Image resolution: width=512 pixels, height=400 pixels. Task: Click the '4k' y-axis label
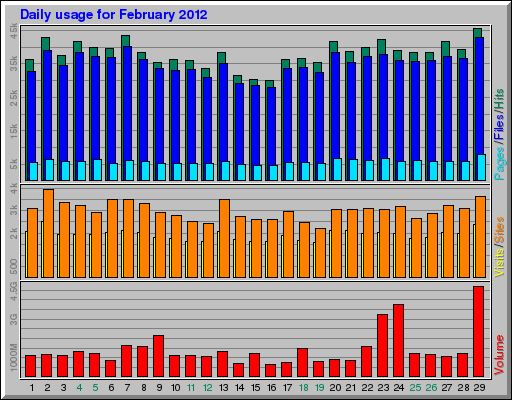coord(14,189)
